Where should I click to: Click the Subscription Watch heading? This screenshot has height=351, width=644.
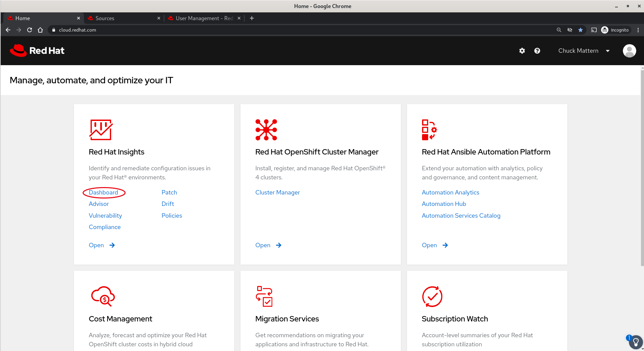[455, 319]
